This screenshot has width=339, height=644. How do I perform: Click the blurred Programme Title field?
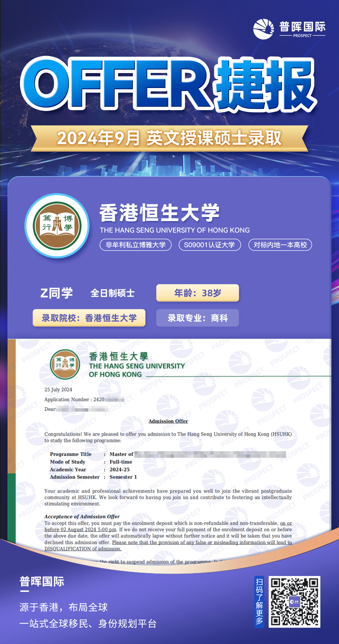click(x=210, y=454)
